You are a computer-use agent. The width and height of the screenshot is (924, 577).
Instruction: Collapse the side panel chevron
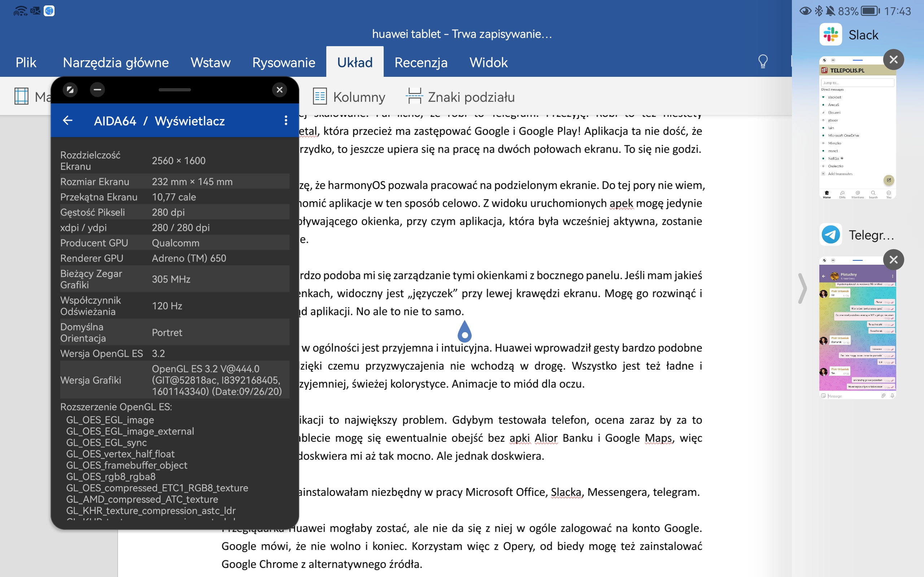tap(802, 288)
